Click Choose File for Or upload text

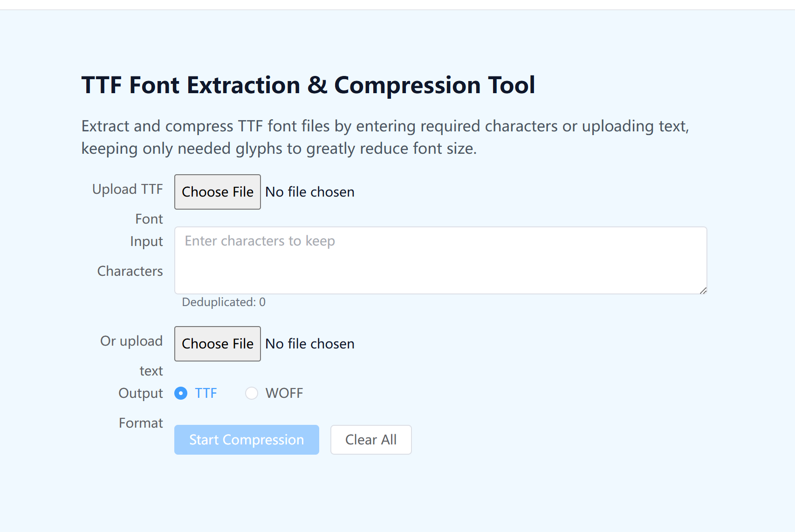pyautogui.click(x=217, y=344)
